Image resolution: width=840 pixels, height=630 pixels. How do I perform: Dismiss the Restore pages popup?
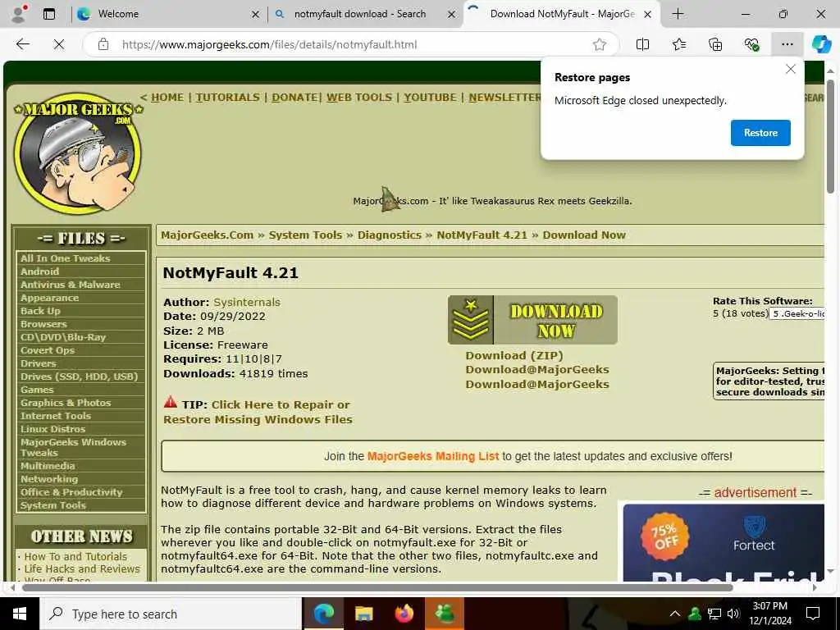790,69
